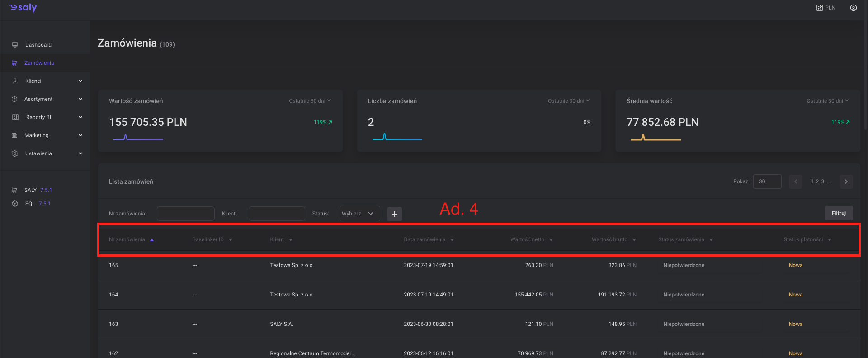
Task: Click the Filtruj button
Action: pyautogui.click(x=838, y=213)
